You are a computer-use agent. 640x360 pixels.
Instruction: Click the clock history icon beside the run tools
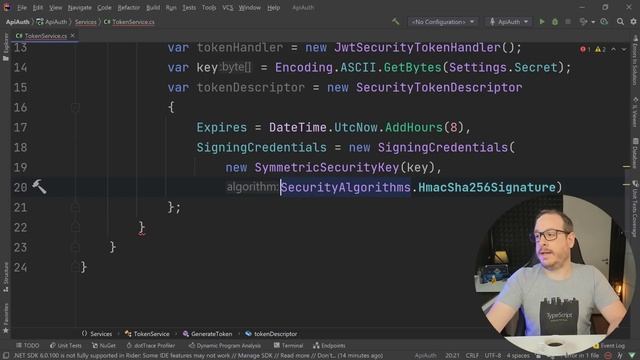(604, 22)
